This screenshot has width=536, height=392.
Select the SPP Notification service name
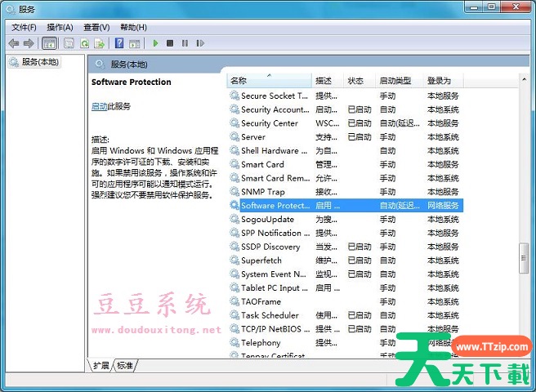pyautogui.click(x=275, y=233)
